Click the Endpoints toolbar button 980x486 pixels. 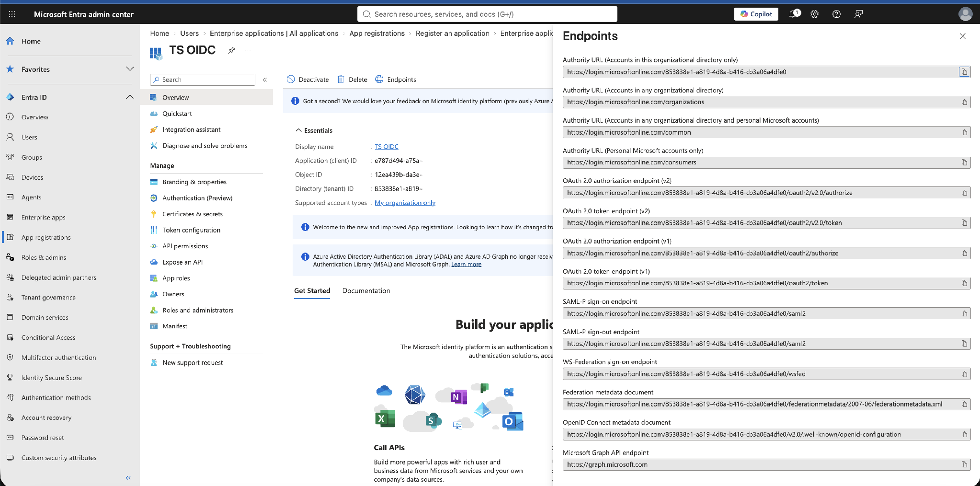click(x=396, y=80)
